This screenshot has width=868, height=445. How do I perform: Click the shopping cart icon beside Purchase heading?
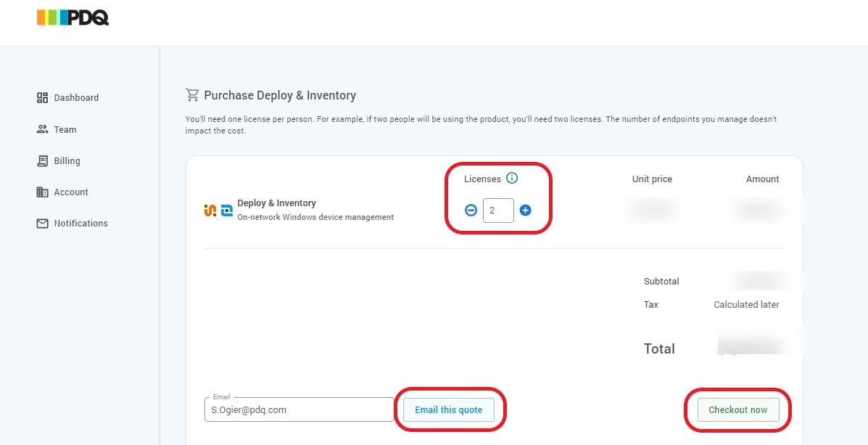pyautogui.click(x=192, y=95)
